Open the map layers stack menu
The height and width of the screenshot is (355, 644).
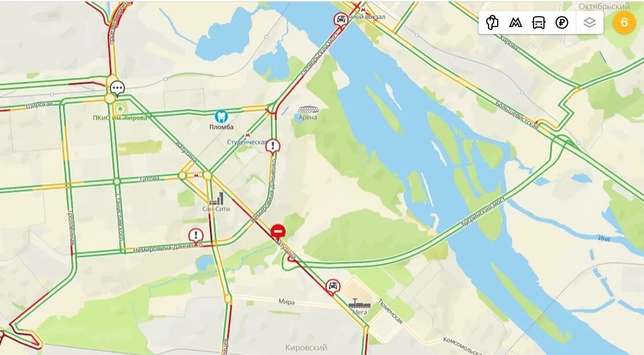coord(590,22)
